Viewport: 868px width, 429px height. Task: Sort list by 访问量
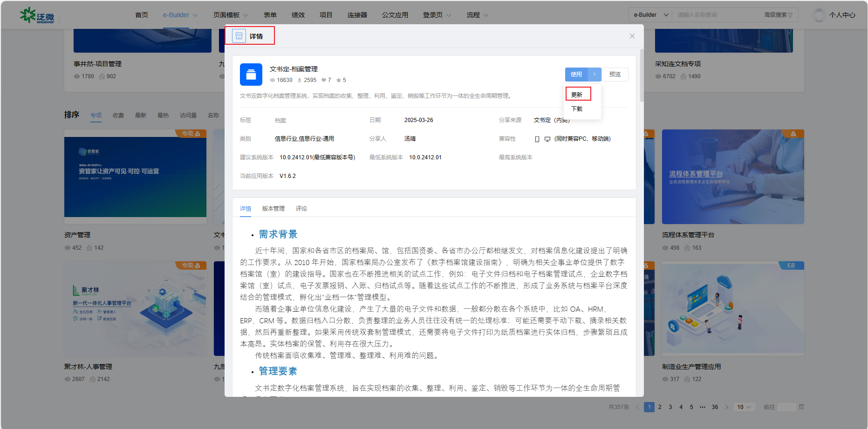tap(188, 116)
